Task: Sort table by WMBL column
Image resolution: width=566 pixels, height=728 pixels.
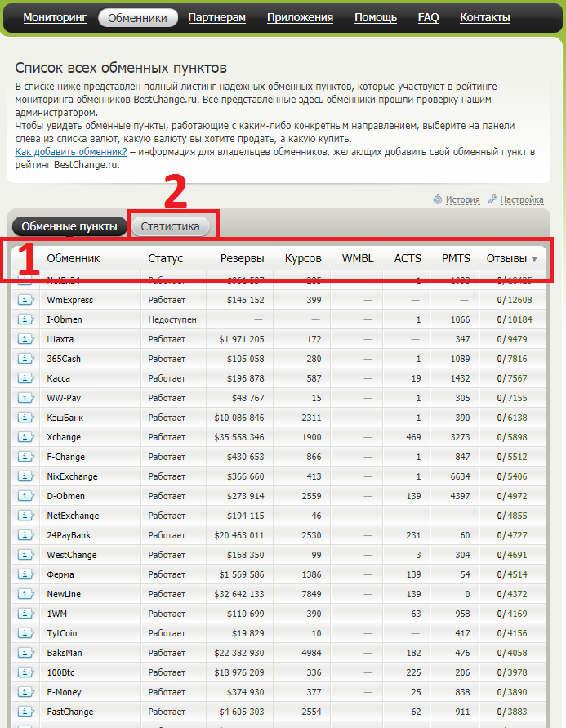Action: pos(358,259)
